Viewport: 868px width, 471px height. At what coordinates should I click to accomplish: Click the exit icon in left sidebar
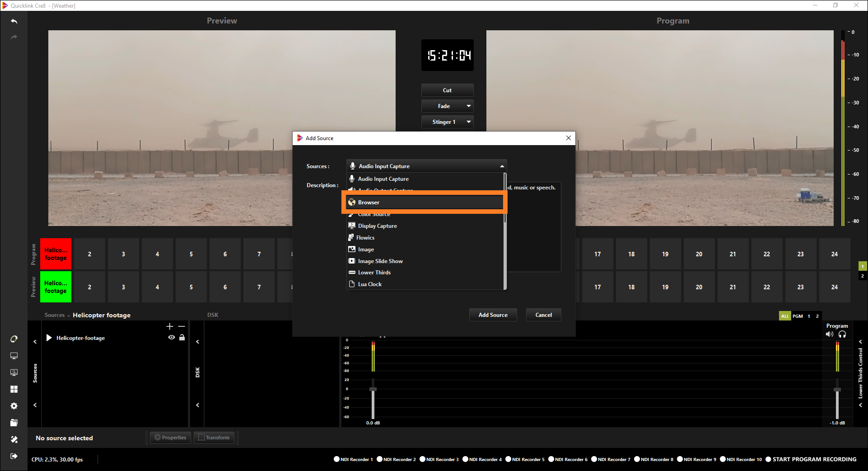14,456
